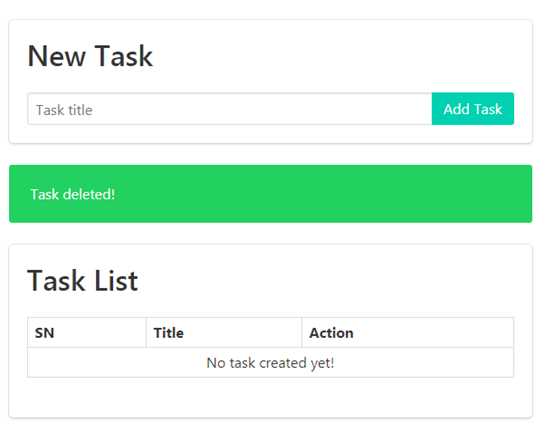
Task: Click the Task List heading
Action: pyautogui.click(x=82, y=280)
